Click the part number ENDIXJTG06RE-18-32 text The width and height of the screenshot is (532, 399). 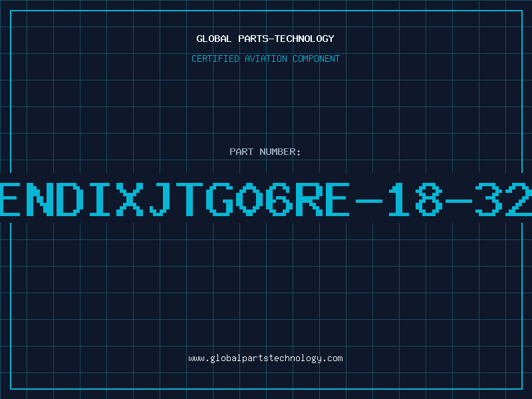click(266, 199)
